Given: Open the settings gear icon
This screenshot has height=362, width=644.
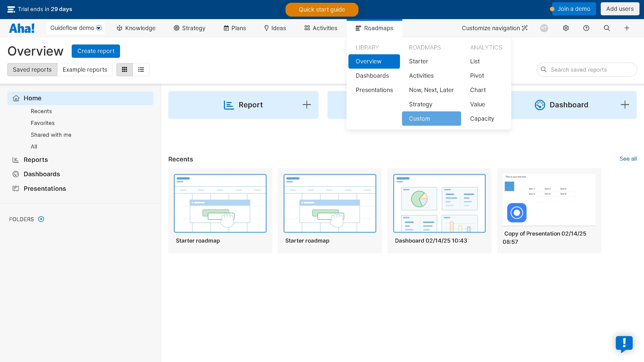Looking at the screenshot, I should point(566,28).
